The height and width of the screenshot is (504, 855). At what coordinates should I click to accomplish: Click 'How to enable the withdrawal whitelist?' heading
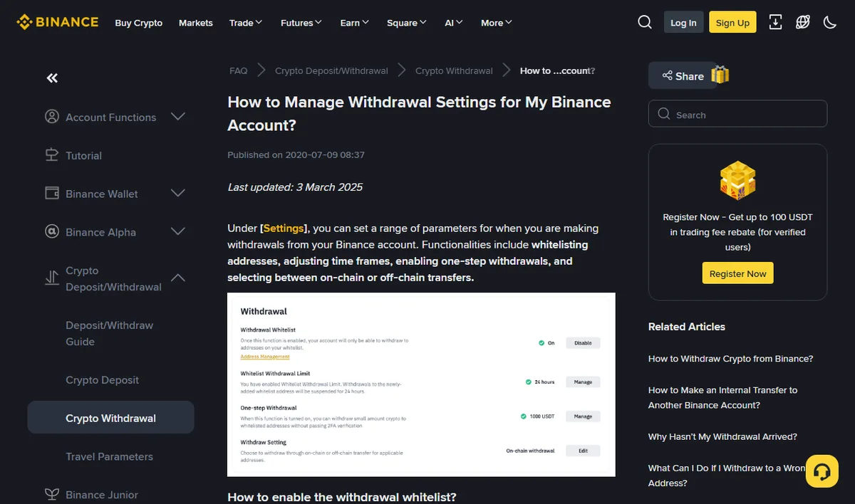click(x=342, y=496)
